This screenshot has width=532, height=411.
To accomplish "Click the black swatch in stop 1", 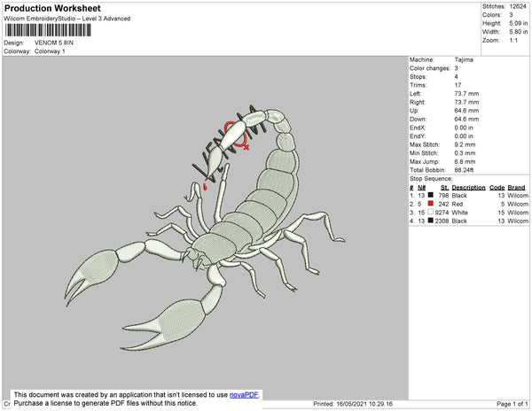I will (431, 195).
